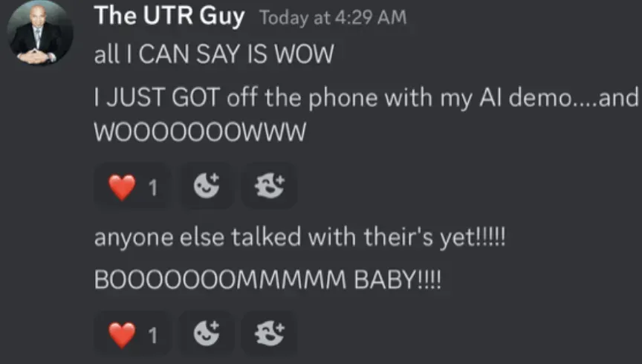Click the reaction count under BOOOOOOOMMMMM BABY message
Image resolution: width=642 pixels, height=364 pixels.
153,335
